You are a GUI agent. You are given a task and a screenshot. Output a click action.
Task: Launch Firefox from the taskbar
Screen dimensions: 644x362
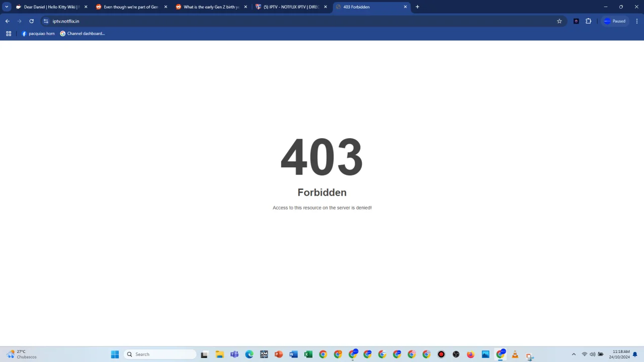tap(470, 354)
